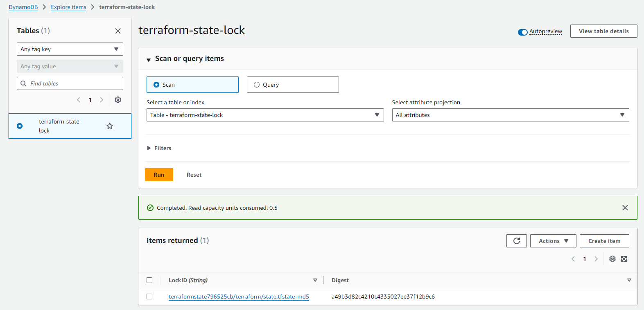Image resolution: width=644 pixels, height=310 pixels.
Task: Click the DynamoDB breadcrumb link
Action: [23, 7]
